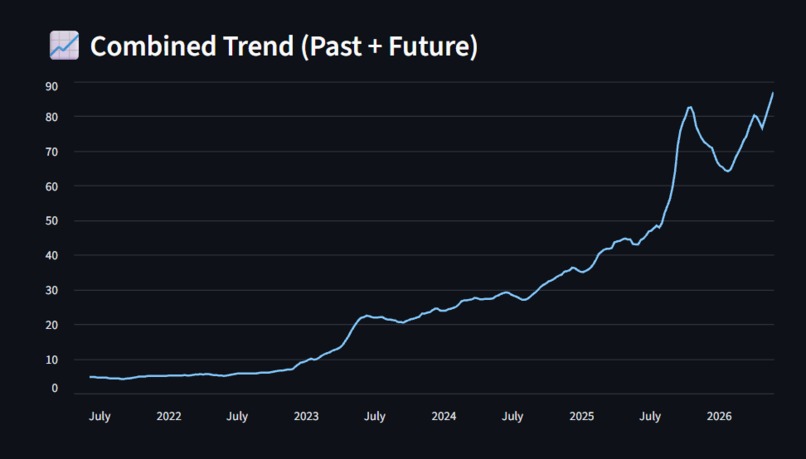
Task: Click the 90 label on the y-axis
Action: point(51,86)
